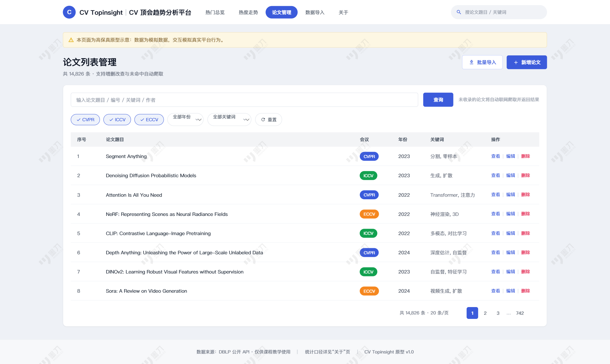Click 删除 for the DINOv2 row

525,272
